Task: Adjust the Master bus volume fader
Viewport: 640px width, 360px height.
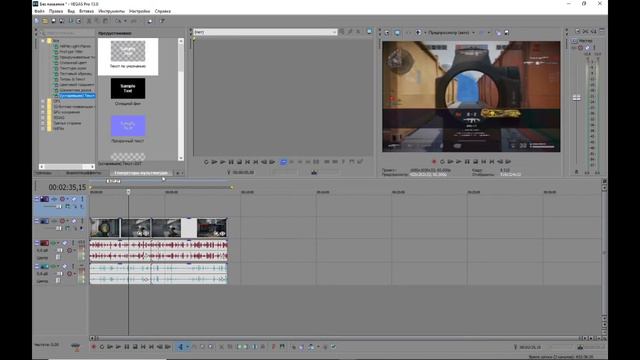Action: tap(576, 98)
